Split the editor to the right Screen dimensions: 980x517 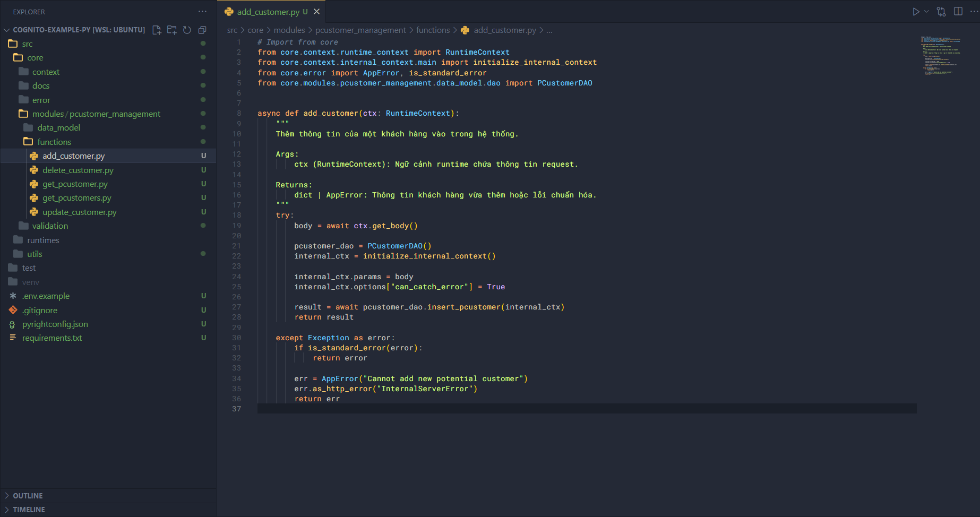(x=958, y=12)
